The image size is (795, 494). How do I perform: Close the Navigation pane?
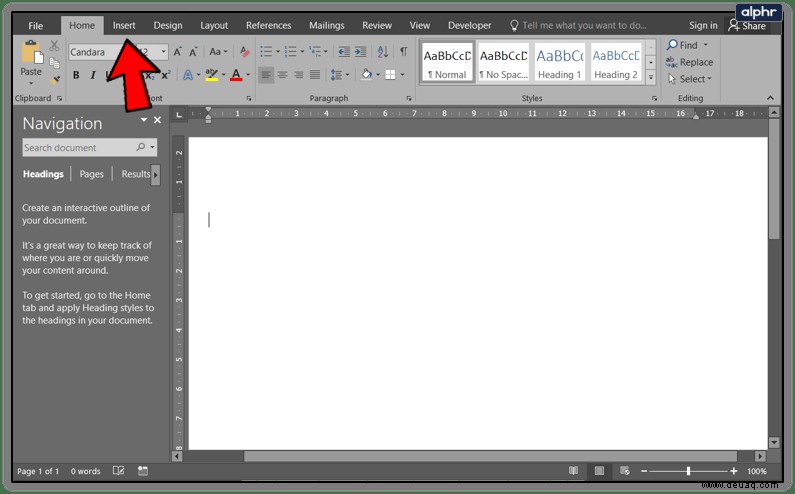pos(158,120)
